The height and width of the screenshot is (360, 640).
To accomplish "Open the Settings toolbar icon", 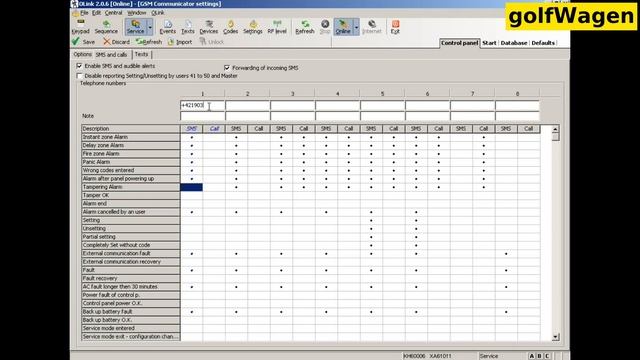I will (253, 27).
